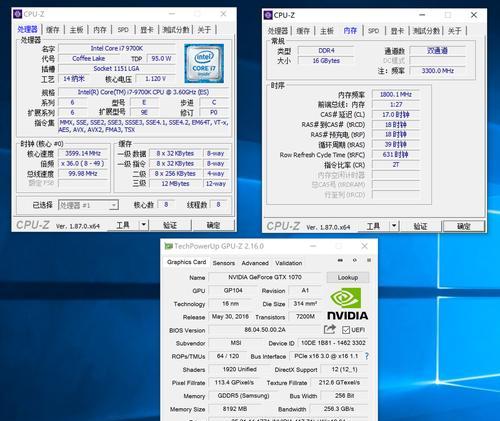Switch to 缓存 tab in left CPU-Z
Image resolution: width=500 pixels, height=421 pixels.
(53, 30)
